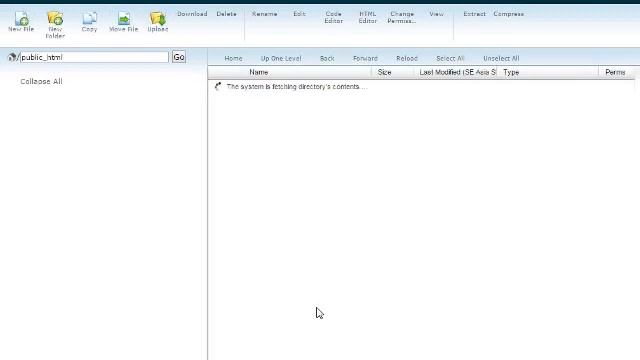
Task: Sort by the Name column header
Action: pyautogui.click(x=259, y=72)
